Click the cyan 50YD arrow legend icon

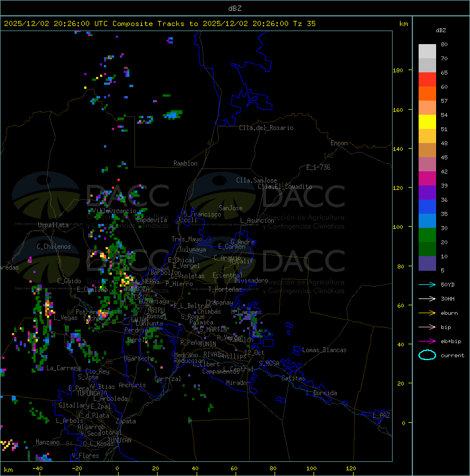tap(427, 284)
